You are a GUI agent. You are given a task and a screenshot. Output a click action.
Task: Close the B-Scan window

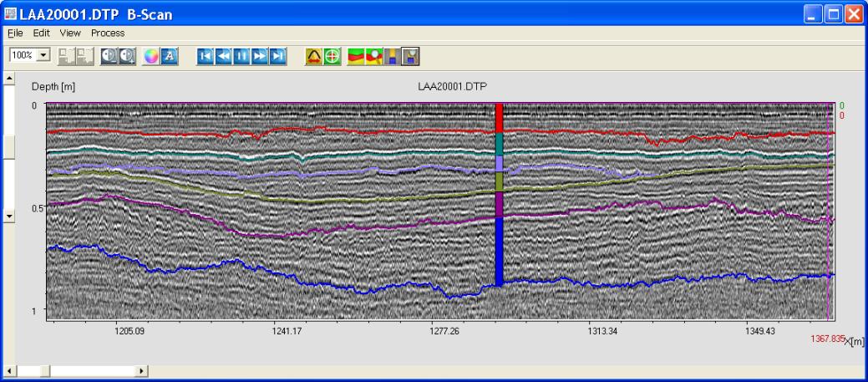(852, 14)
